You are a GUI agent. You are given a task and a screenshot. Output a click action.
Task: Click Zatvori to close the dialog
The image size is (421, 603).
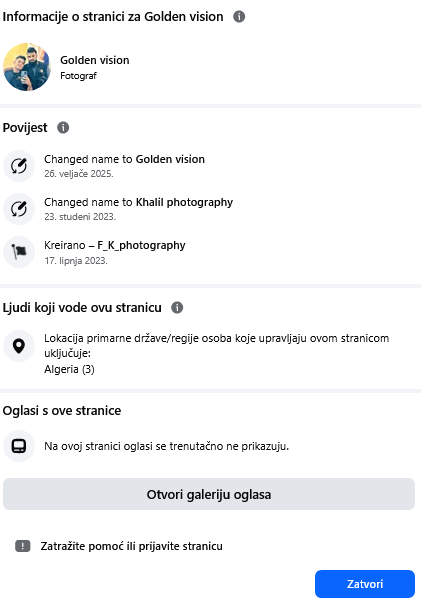(x=365, y=584)
